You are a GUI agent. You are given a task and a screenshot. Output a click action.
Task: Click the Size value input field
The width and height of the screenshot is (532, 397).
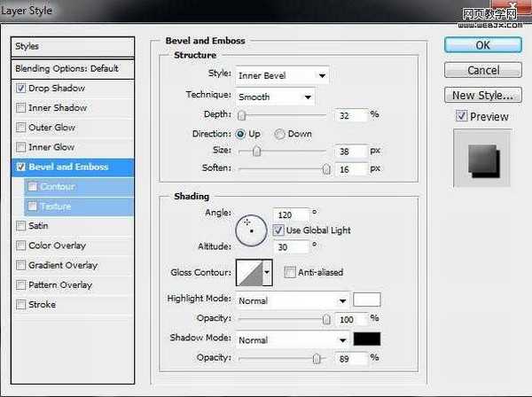click(x=351, y=152)
